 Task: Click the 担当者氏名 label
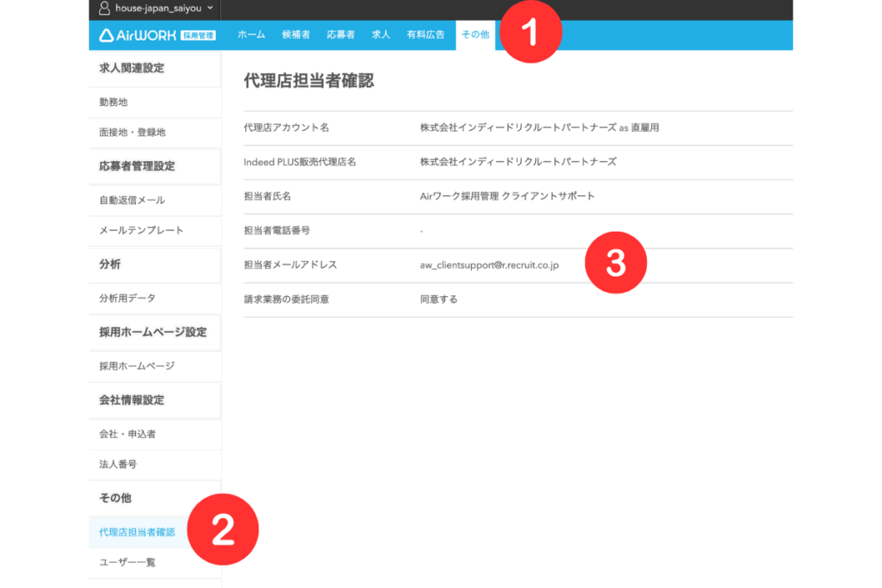(267, 197)
